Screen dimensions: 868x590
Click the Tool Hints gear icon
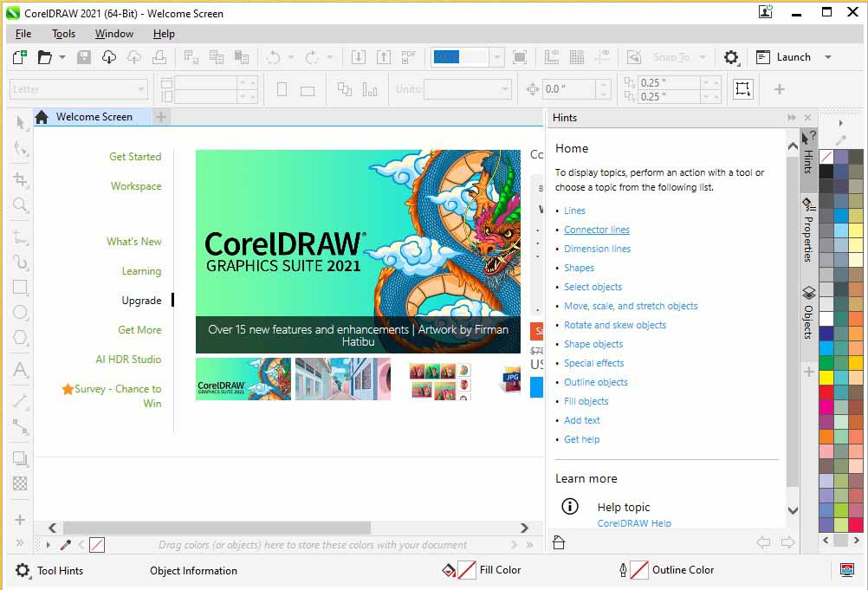click(23, 571)
